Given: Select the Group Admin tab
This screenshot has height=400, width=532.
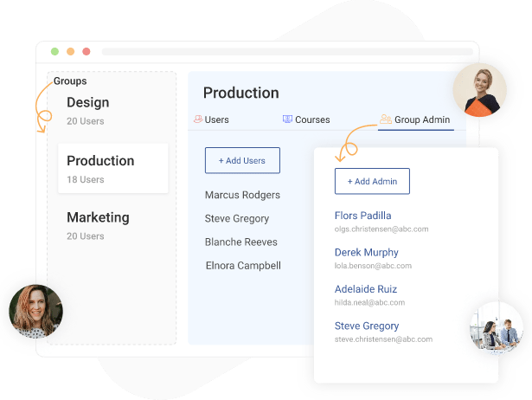Looking at the screenshot, I should tap(423, 119).
